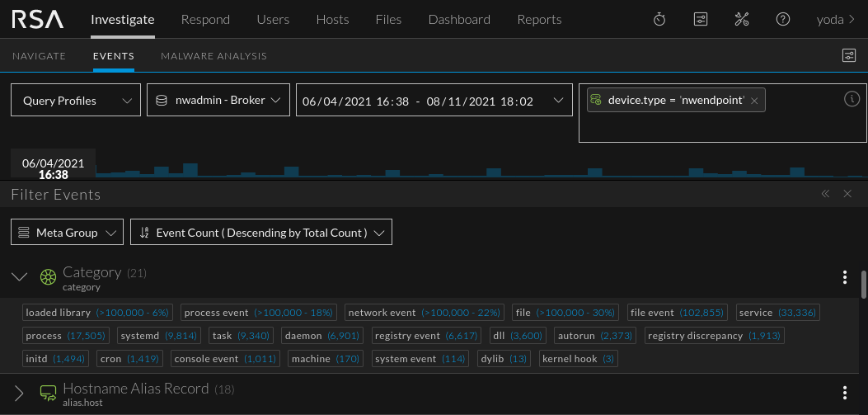Open the help question mark icon
The width and height of the screenshot is (868, 415).
783,19
